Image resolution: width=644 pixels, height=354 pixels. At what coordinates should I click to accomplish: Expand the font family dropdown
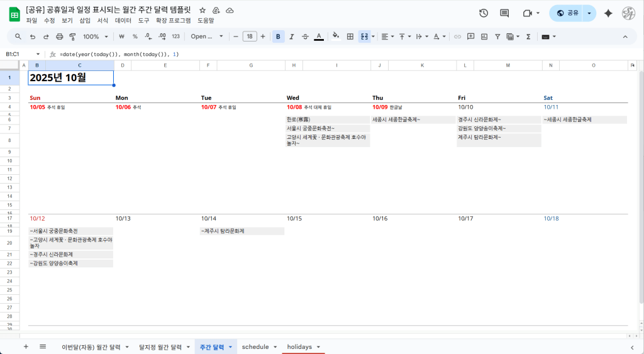pyautogui.click(x=207, y=36)
